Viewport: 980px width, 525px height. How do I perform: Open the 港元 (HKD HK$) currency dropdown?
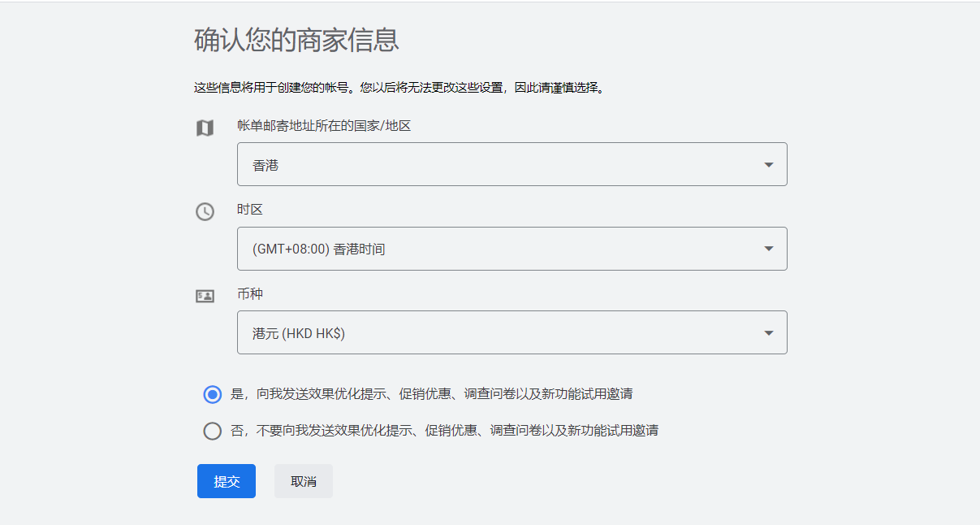512,332
